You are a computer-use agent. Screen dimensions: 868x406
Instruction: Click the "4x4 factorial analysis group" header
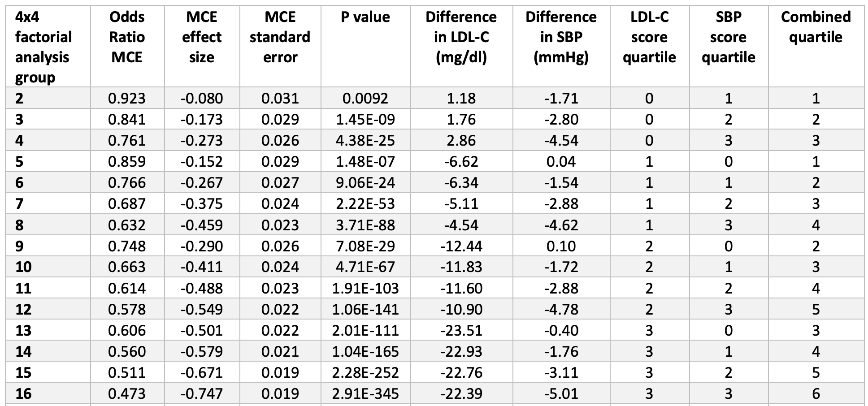click(43, 47)
